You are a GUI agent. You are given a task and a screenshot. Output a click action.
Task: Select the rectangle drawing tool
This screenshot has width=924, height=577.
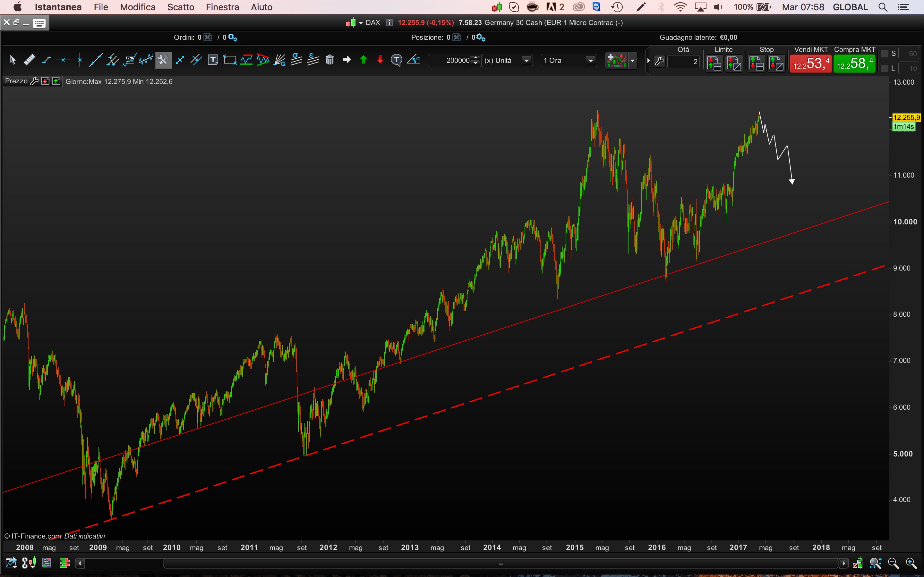coord(229,60)
